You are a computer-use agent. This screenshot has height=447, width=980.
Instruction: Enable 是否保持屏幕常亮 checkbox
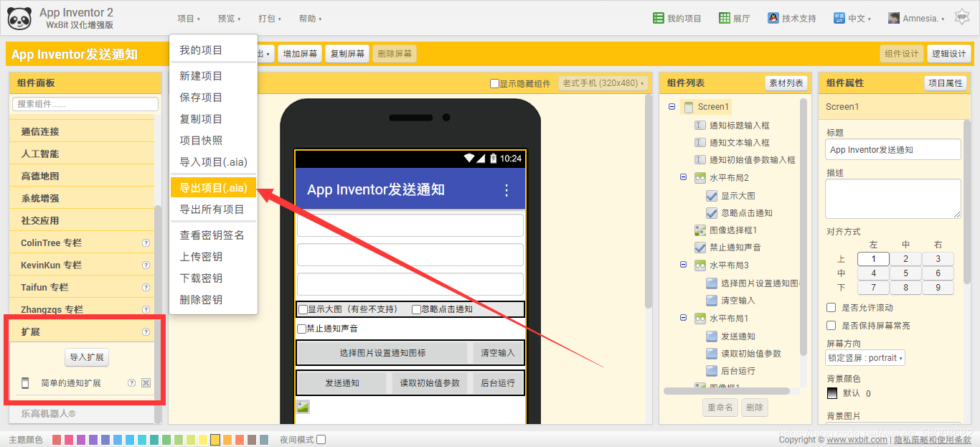[831, 325]
